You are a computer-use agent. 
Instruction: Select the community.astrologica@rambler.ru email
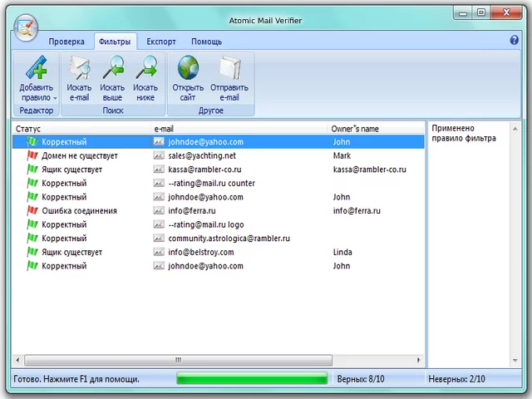229,239
